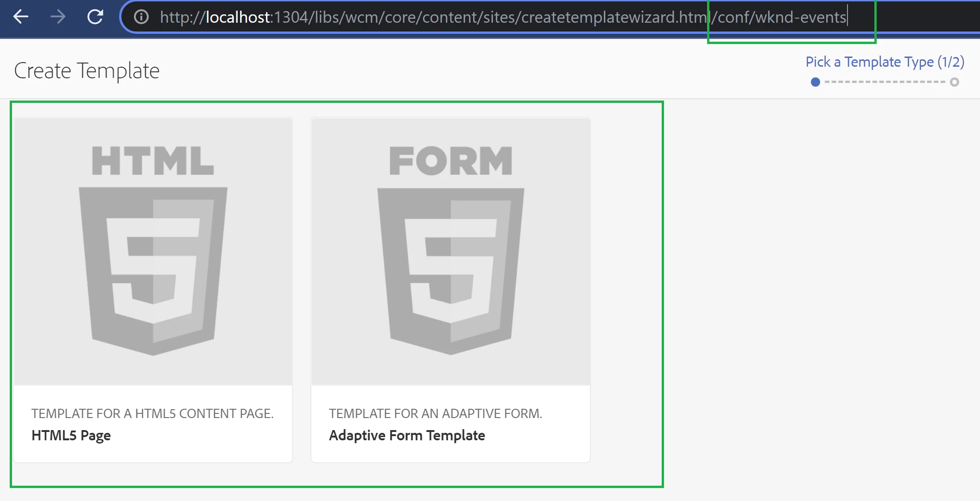Click createtemplatewizard.html in the URL

(x=616, y=17)
